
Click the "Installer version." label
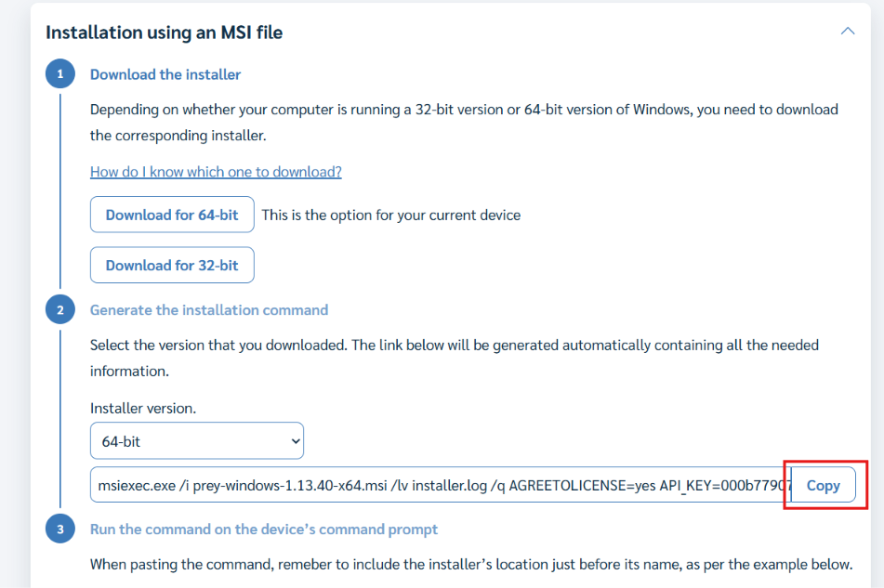pos(143,409)
